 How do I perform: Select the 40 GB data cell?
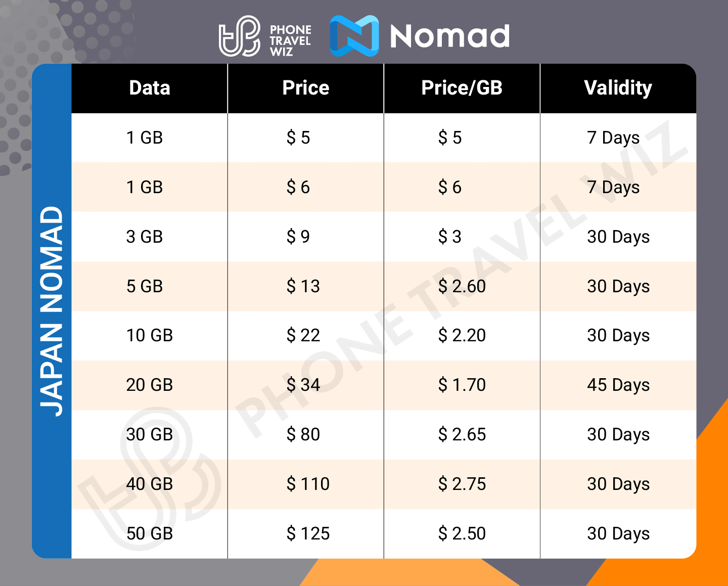click(x=150, y=484)
